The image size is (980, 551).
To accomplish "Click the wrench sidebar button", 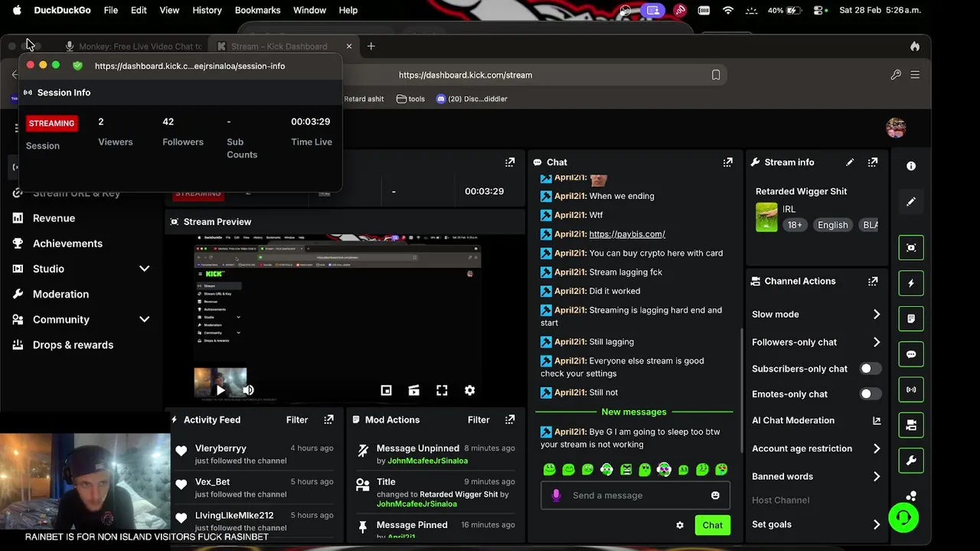I will click(911, 461).
